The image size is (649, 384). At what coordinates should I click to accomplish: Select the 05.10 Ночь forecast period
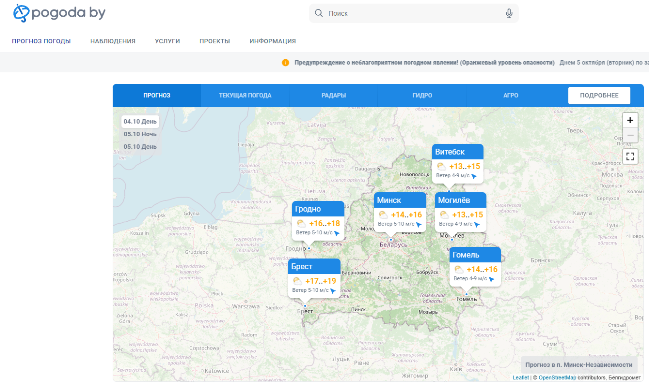tap(140, 134)
